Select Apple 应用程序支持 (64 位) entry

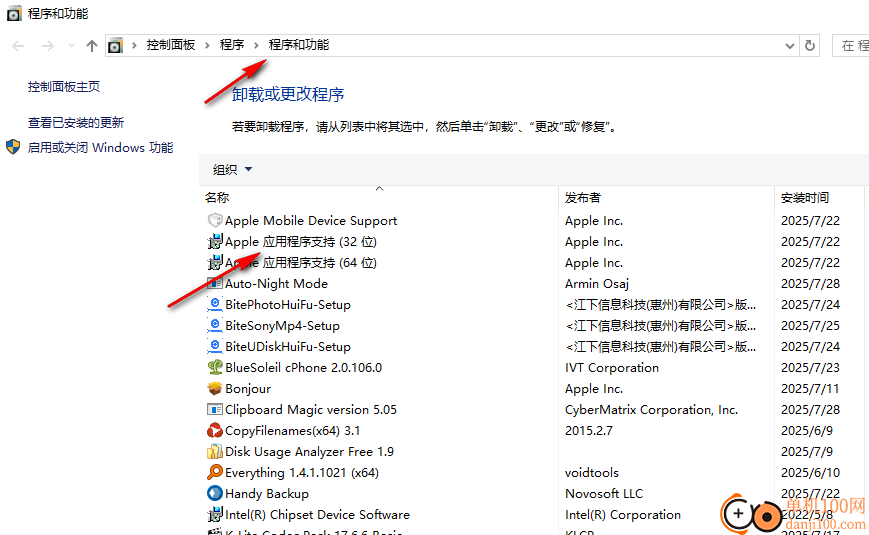pos(301,263)
